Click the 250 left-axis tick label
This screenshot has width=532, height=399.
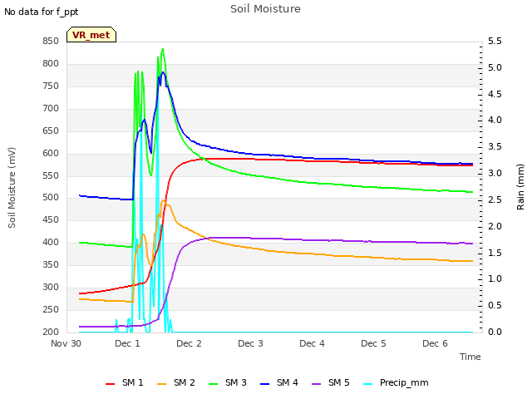(x=51, y=309)
